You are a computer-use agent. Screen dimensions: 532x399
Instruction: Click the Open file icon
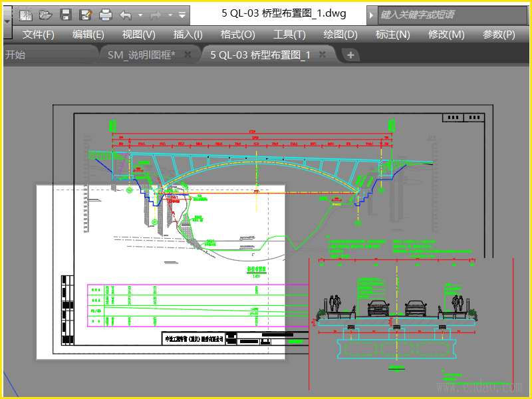[45, 15]
